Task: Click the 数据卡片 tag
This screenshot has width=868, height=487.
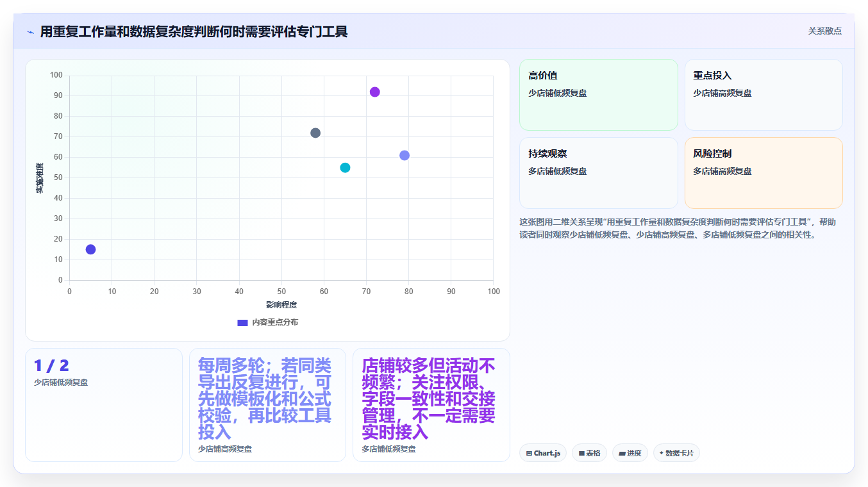Action: (x=676, y=453)
